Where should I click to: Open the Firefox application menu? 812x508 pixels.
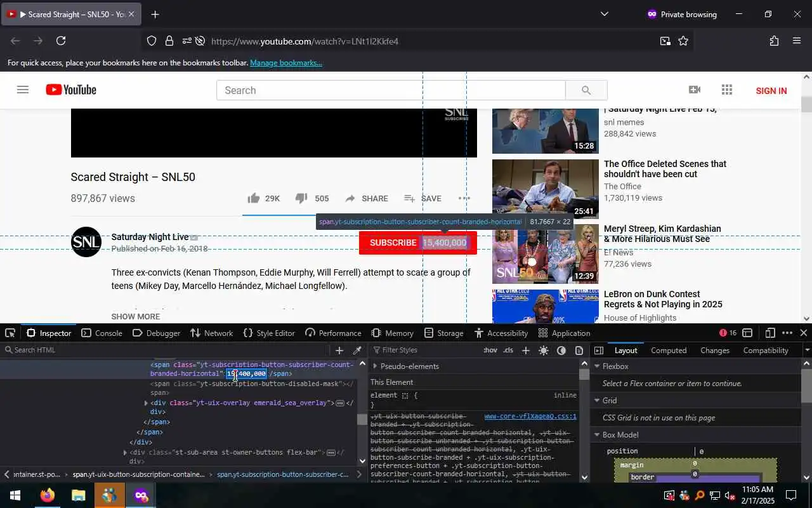pos(797,41)
